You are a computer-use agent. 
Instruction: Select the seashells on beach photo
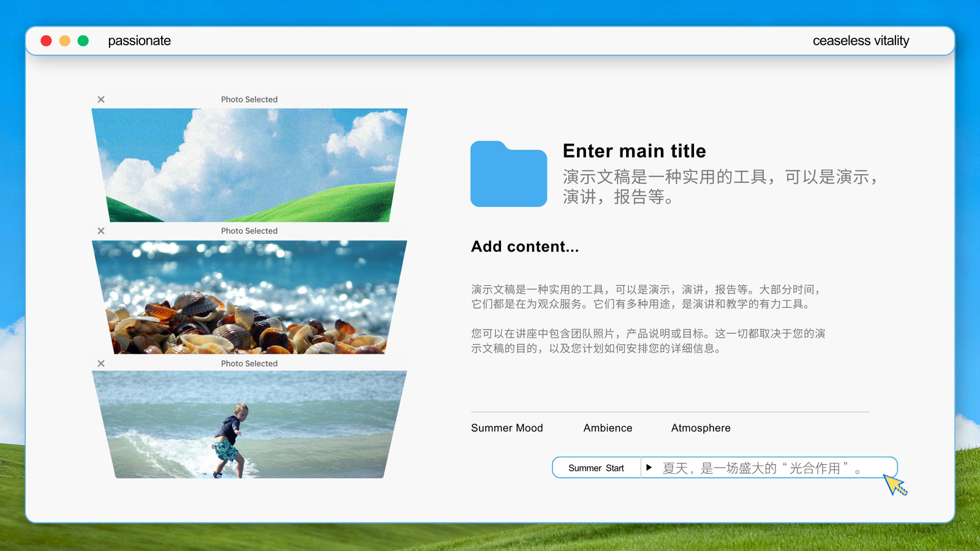tap(249, 297)
